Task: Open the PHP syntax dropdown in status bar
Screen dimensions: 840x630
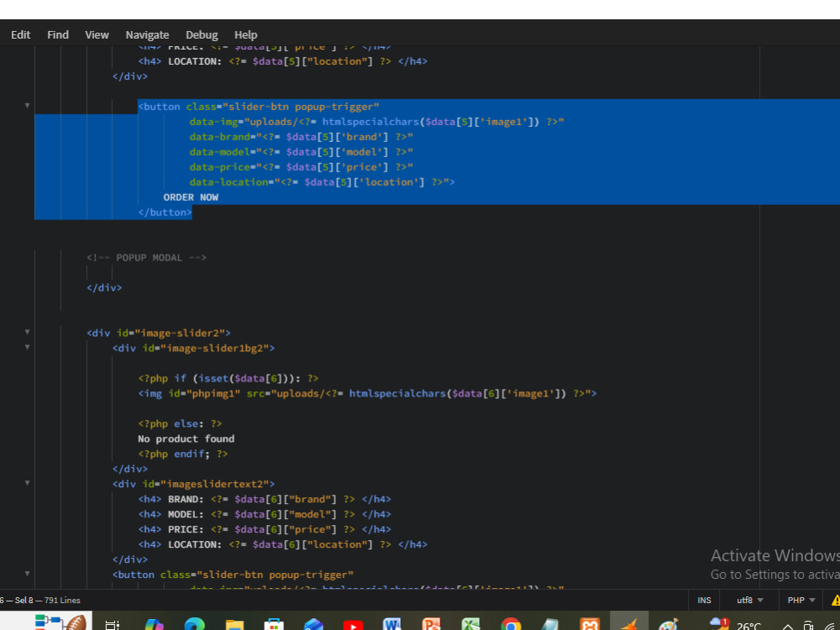Action: (801, 600)
